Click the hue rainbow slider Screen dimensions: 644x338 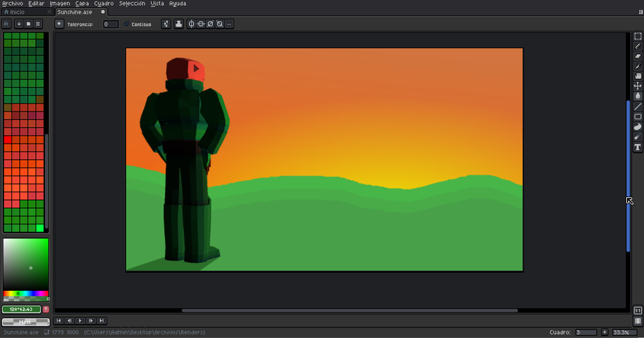coord(26,293)
